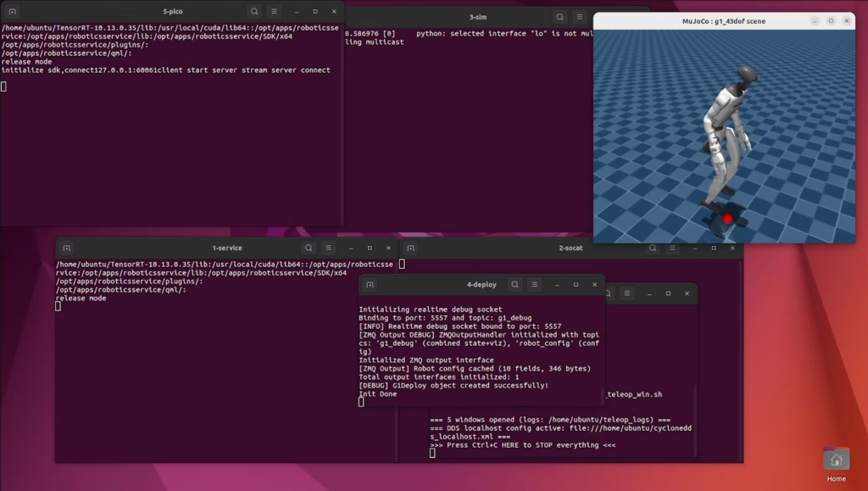This screenshot has width=868, height=491.
Task: Maximize the 5-pico terminal window
Action: [x=315, y=11]
